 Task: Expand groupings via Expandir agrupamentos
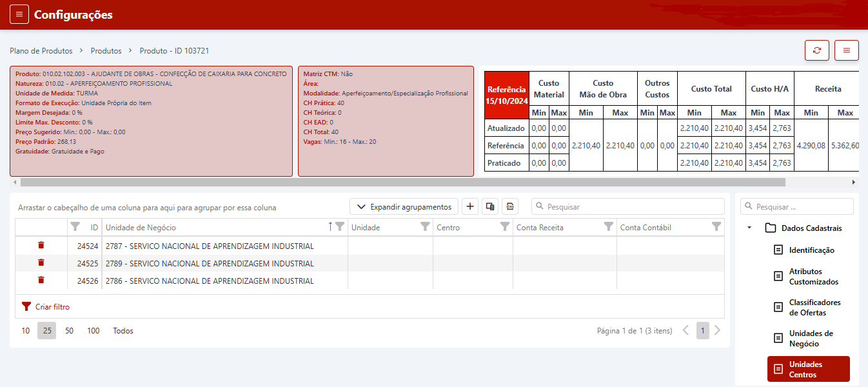(x=404, y=206)
